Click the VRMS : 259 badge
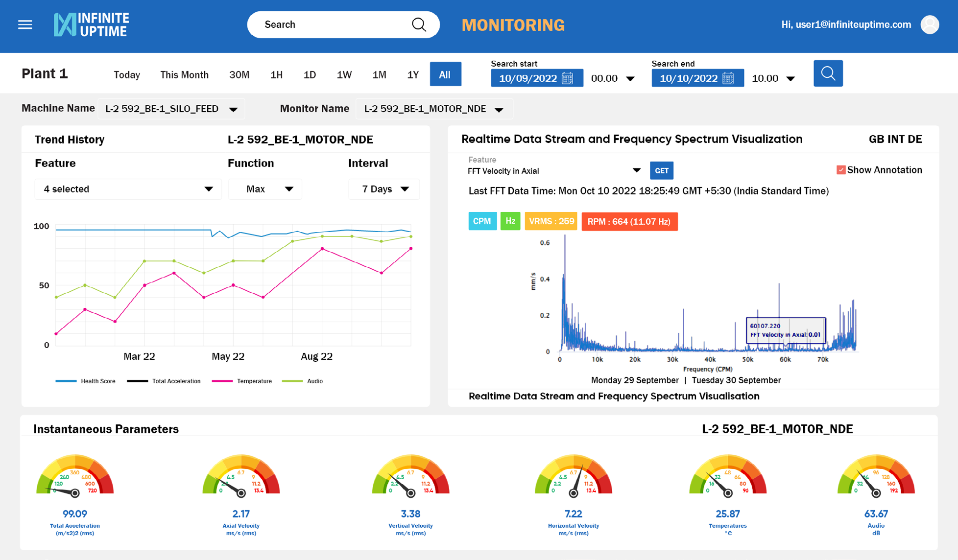 point(551,221)
